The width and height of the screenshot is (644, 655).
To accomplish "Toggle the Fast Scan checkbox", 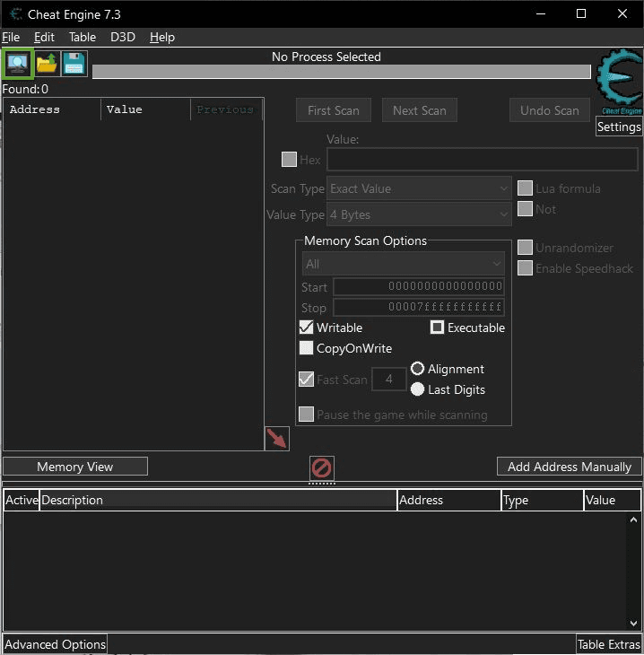I will [306, 379].
